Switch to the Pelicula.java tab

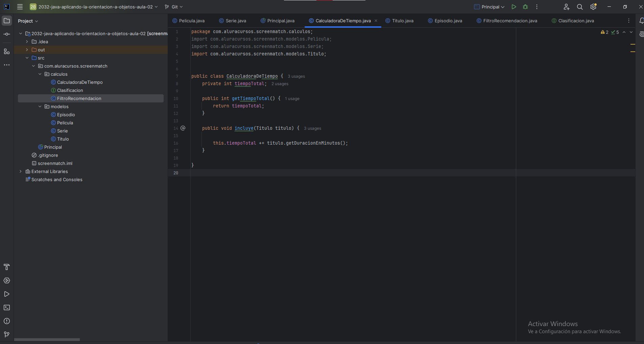pyautogui.click(x=188, y=21)
